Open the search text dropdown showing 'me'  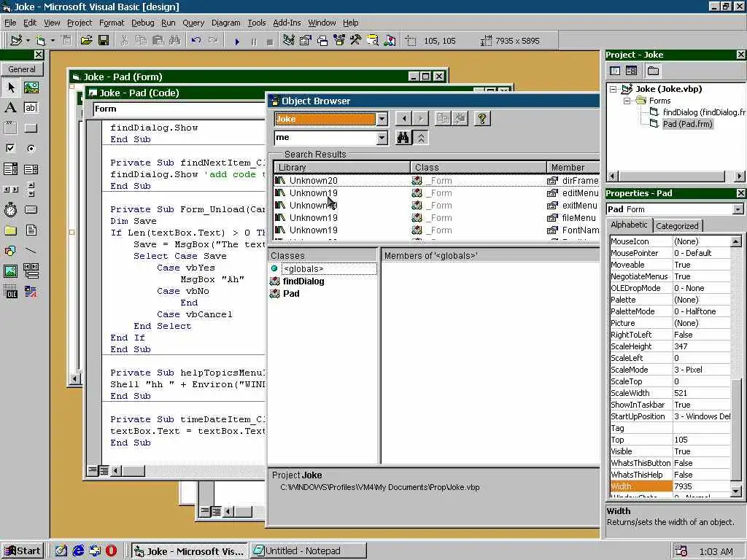click(382, 138)
